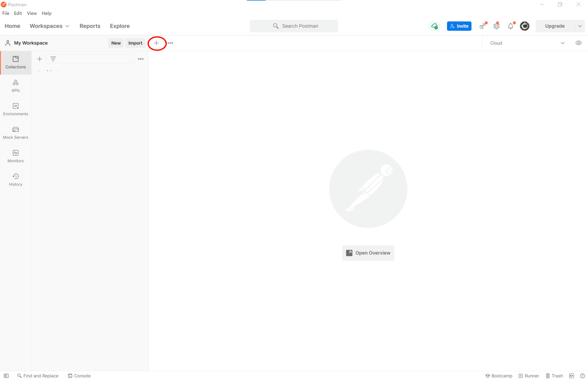The width and height of the screenshot is (588, 380).
Task: Go to Reports
Action: 90,26
